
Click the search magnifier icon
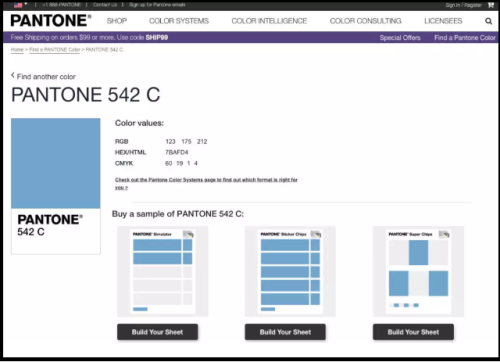(488, 21)
